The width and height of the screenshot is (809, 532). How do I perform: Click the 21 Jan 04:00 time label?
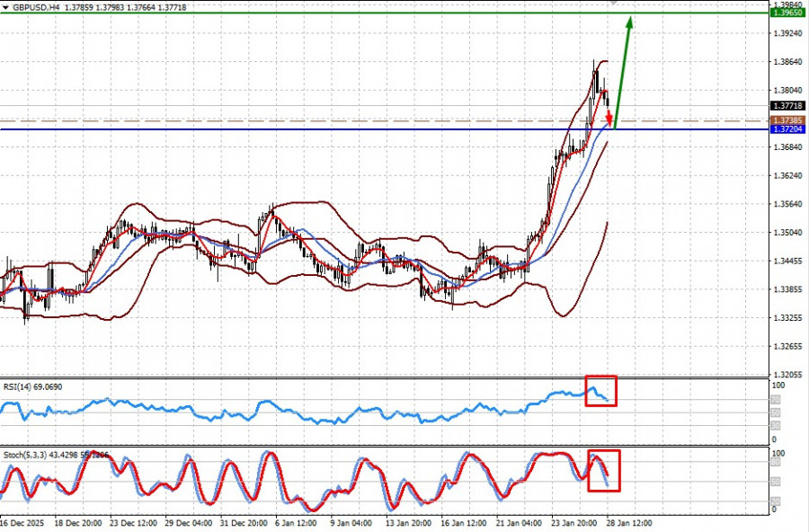519,523
